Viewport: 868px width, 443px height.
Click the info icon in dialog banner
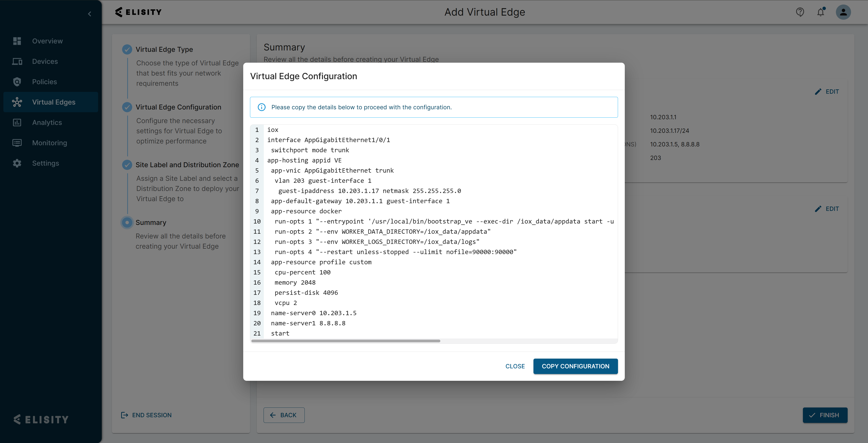(262, 107)
